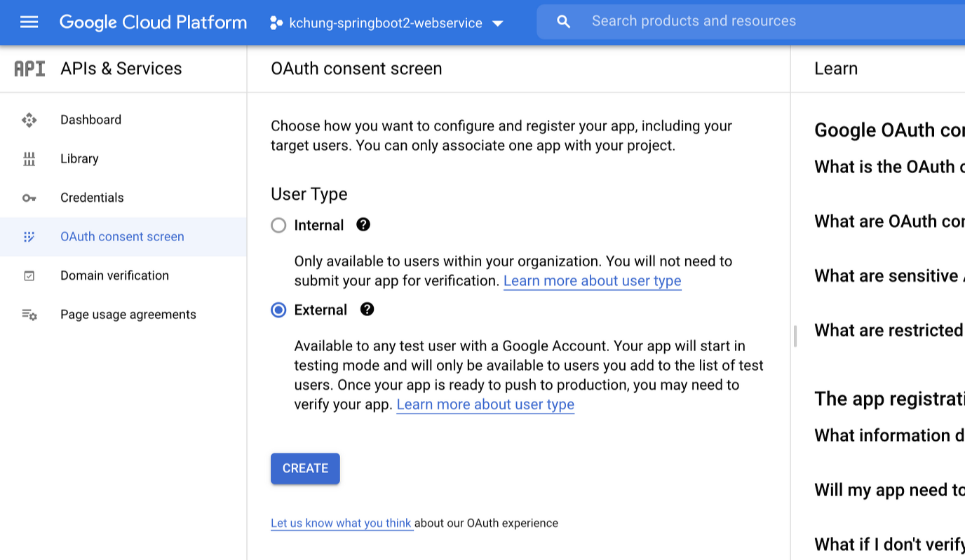This screenshot has width=965, height=560.
Task: Click Let us know what you think link
Action: coord(342,524)
